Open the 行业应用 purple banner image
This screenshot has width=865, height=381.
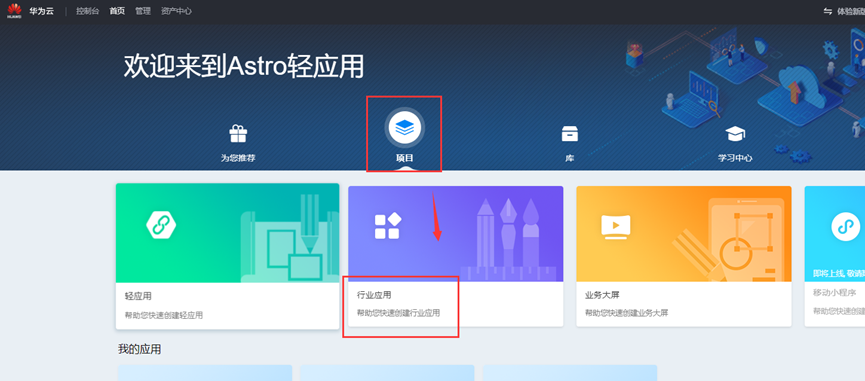click(x=456, y=234)
